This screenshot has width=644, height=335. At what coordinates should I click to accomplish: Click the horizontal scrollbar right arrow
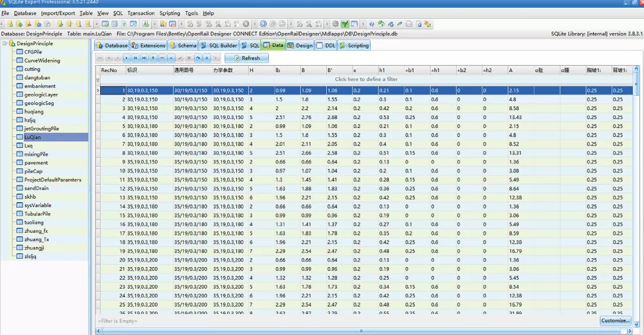tap(629, 330)
